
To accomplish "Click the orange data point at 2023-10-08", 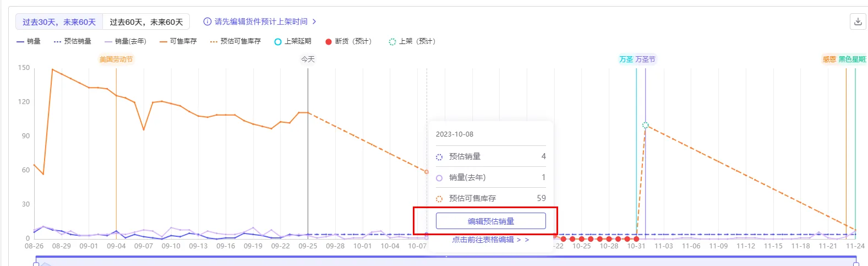I will click(x=427, y=172).
